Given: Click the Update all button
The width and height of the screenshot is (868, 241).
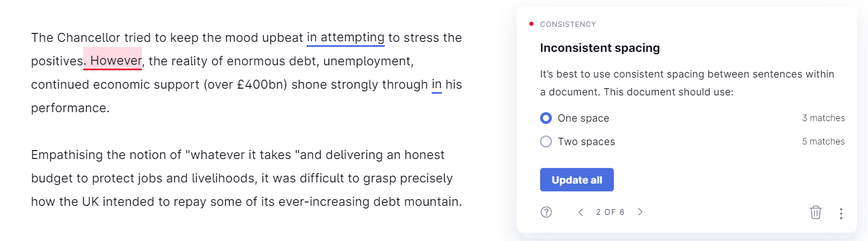Looking at the screenshot, I should (x=577, y=180).
